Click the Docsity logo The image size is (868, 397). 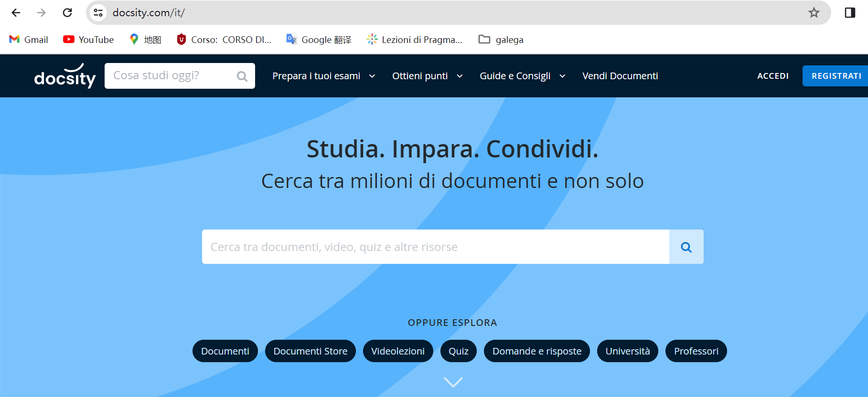coord(65,76)
